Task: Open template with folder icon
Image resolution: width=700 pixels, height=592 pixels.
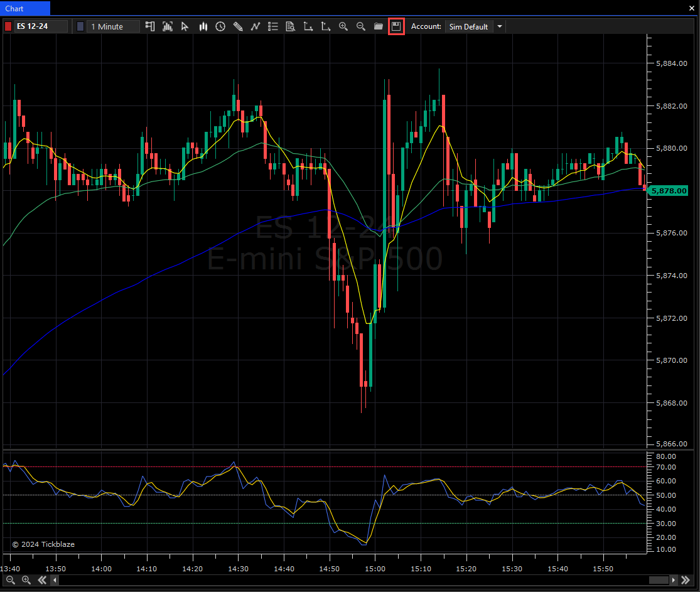Action: pyautogui.click(x=378, y=26)
